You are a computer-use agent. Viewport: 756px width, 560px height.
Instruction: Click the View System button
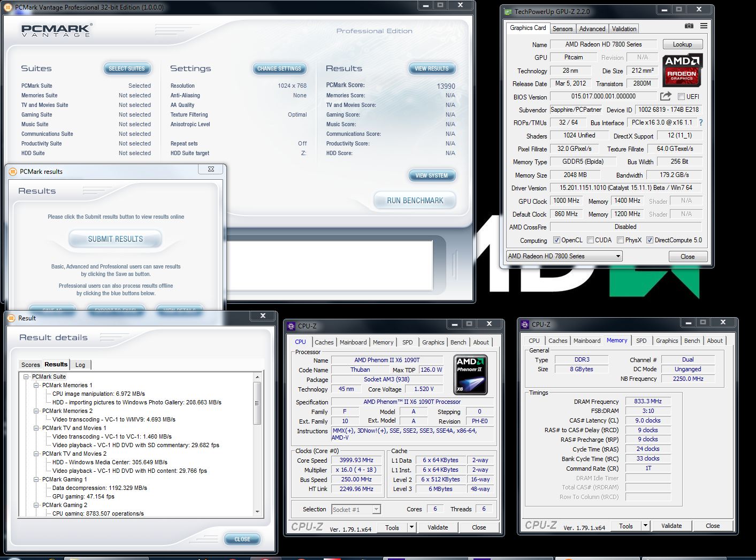pyautogui.click(x=432, y=175)
